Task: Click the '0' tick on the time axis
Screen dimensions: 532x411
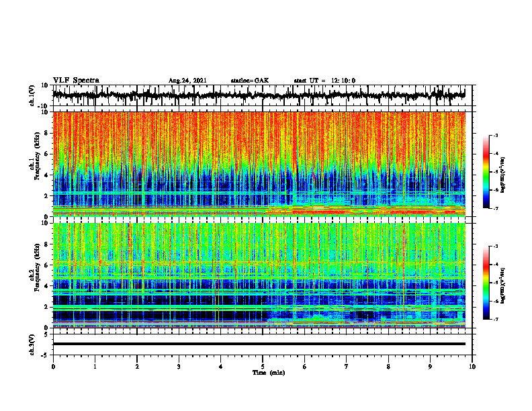Action: point(53,367)
